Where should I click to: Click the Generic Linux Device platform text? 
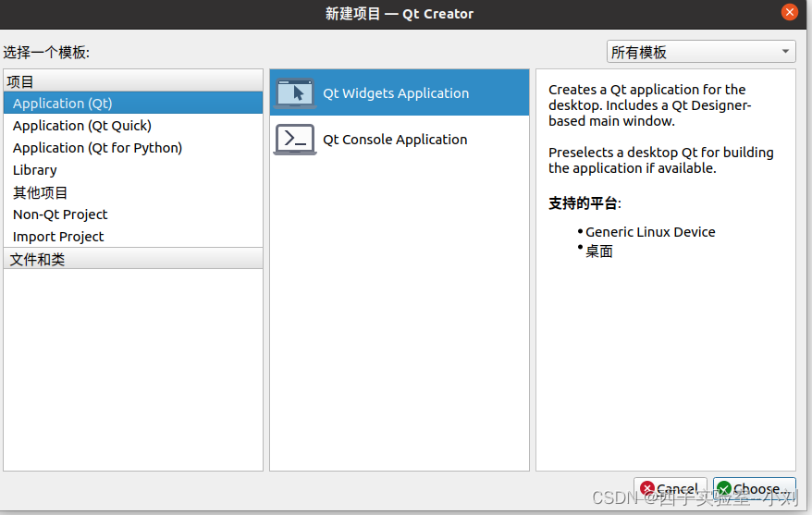[650, 232]
